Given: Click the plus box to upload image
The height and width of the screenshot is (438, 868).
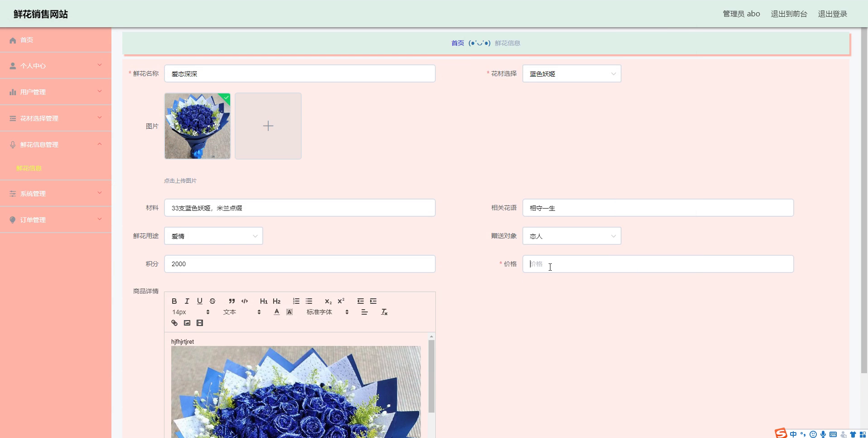Looking at the screenshot, I should [268, 126].
